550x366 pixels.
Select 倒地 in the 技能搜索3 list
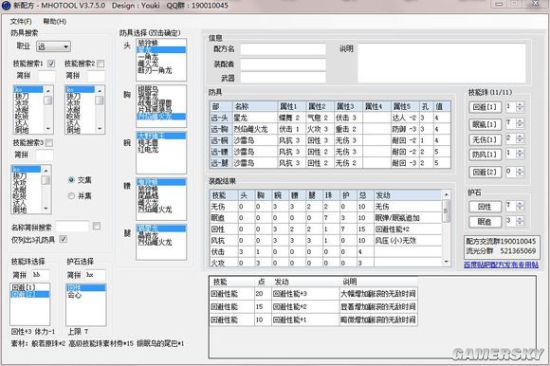coord(20,210)
